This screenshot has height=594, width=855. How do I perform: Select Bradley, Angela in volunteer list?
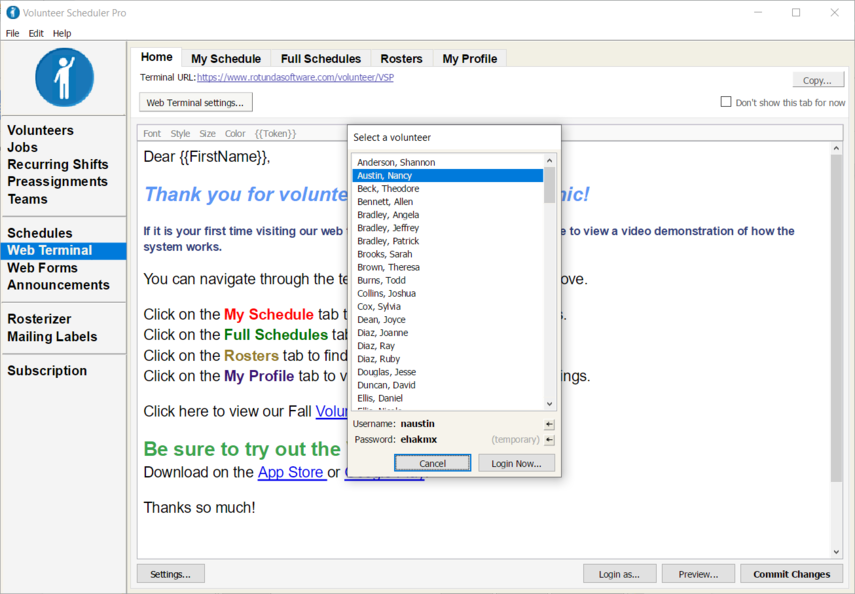pos(448,215)
